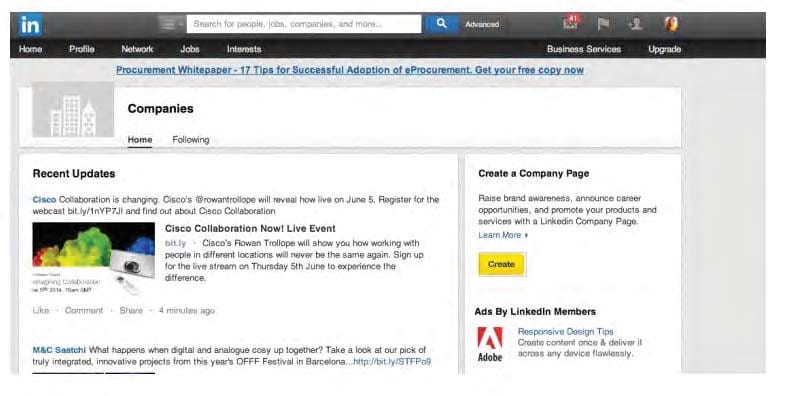This screenshot has height=396, width=797.
Task: Click the blue magnifier search button
Action: point(441,24)
